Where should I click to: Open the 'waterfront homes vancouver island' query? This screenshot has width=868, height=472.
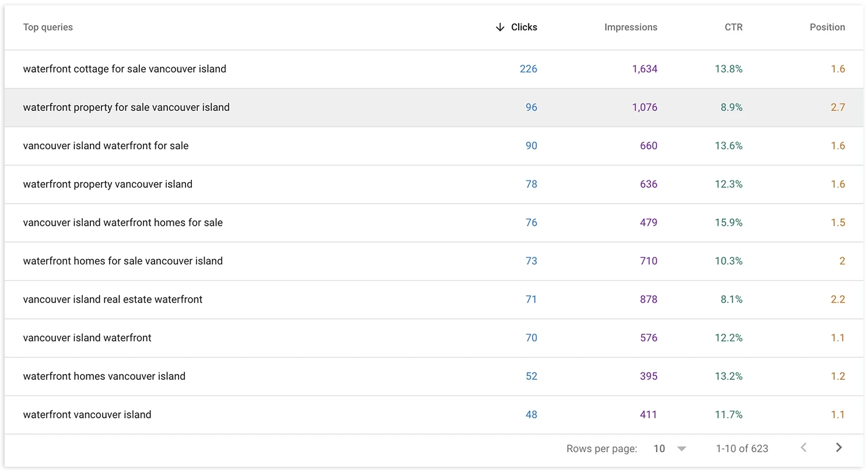click(104, 376)
